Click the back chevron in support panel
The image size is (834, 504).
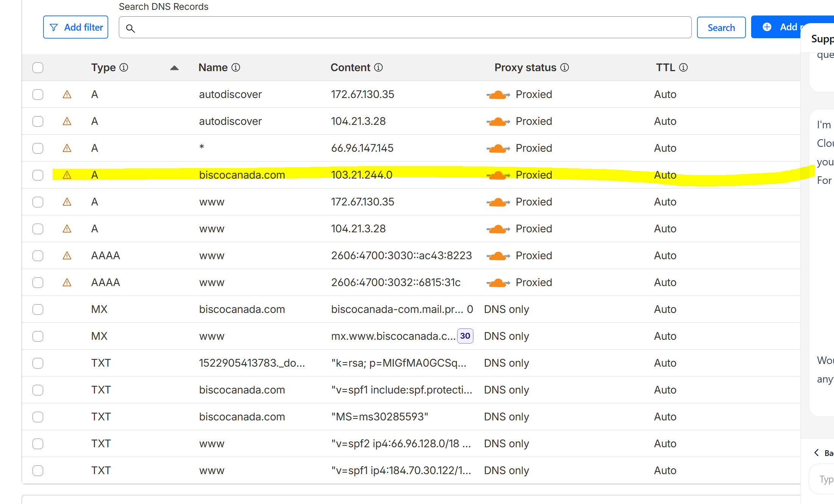coord(817,453)
